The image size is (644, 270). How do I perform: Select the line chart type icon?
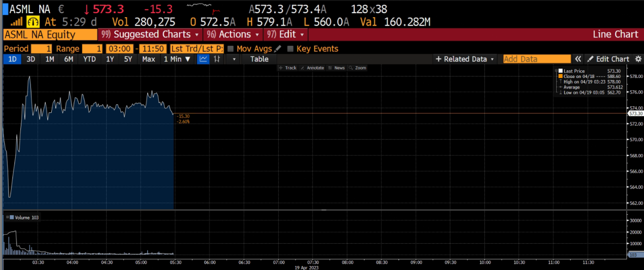click(x=203, y=59)
